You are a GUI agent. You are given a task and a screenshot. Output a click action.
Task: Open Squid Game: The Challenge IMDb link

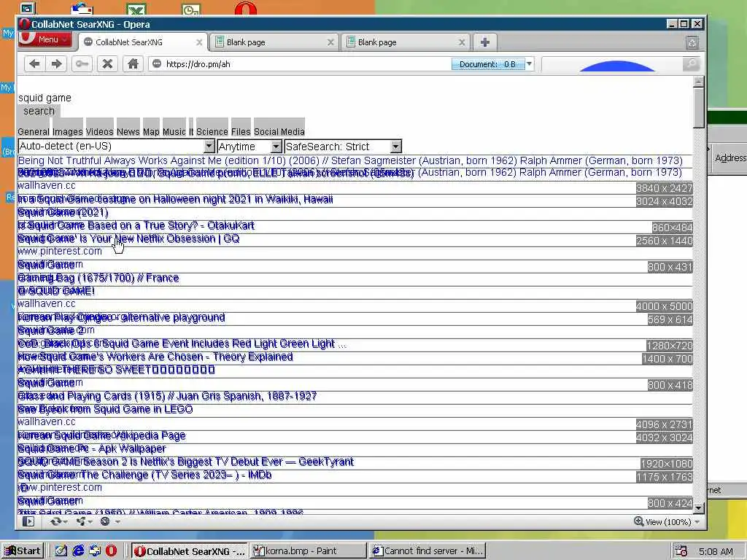point(145,475)
